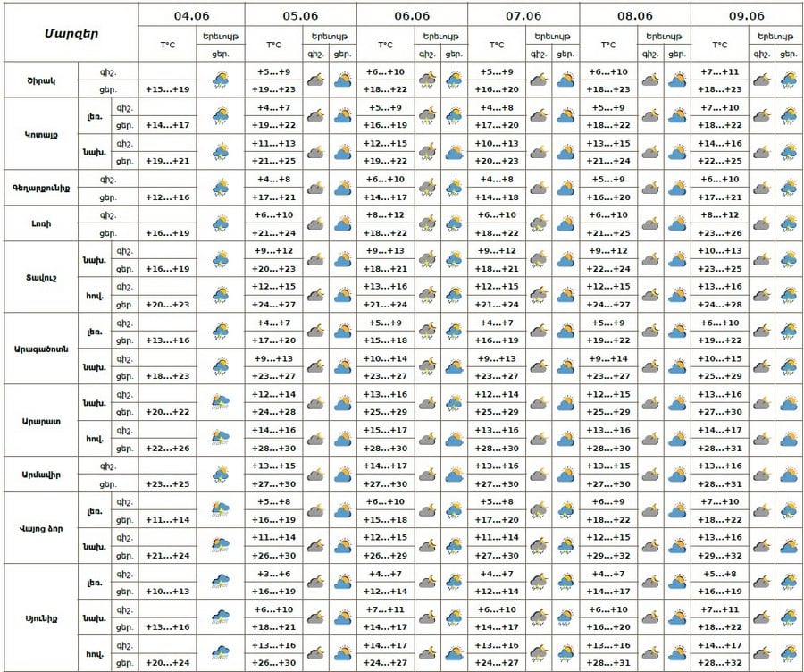This screenshot has height=672, width=804.
Task: Click Շիրակ daytime sun-cloud icon for 05.06
Action: point(342,80)
